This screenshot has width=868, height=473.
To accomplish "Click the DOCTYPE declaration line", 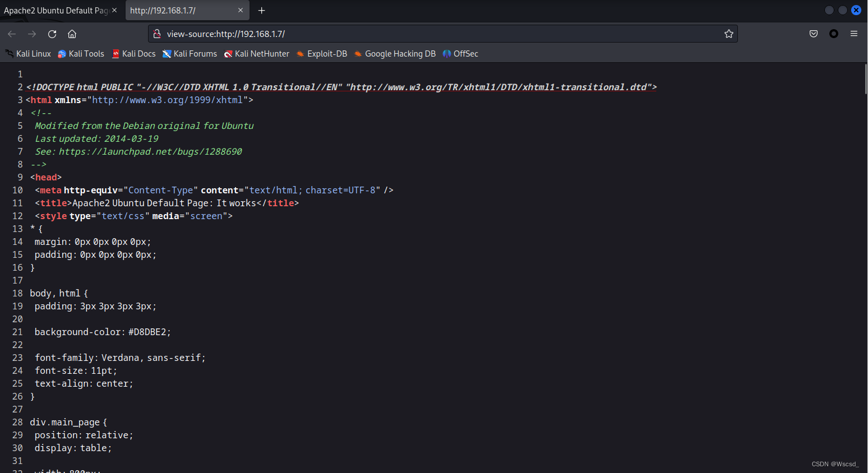I will pyautogui.click(x=341, y=87).
